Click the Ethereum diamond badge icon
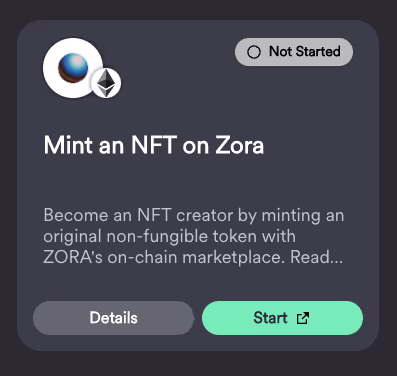Image resolution: width=397 pixels, height=376 pixels. pyautogui.click(x=106, y=83)
